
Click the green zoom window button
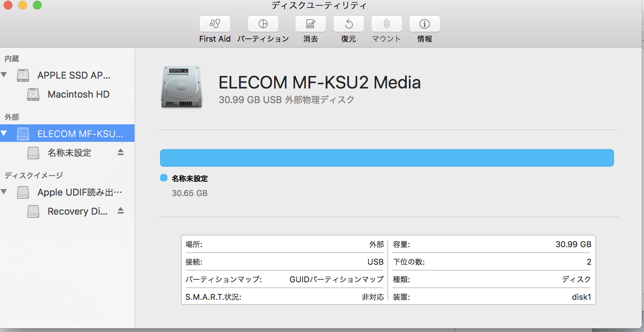37,5
